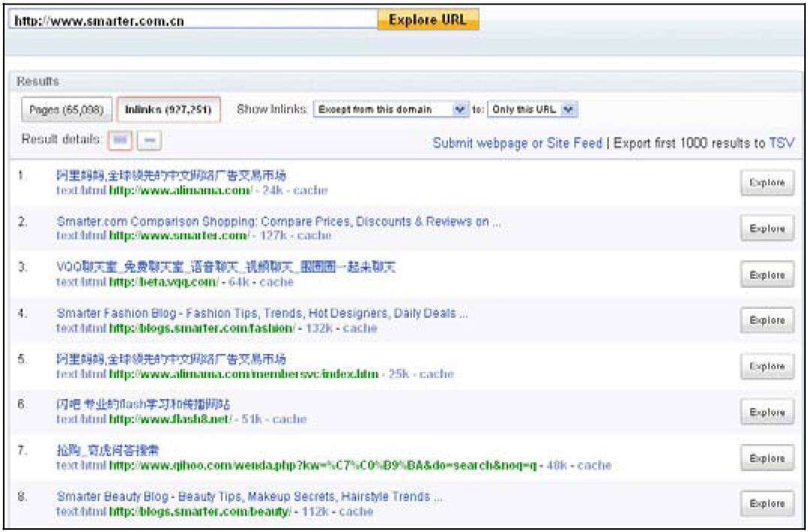This screenshot has height=532, width=808.
Task: Click the Explore URL button
Action: click(428, 20)
